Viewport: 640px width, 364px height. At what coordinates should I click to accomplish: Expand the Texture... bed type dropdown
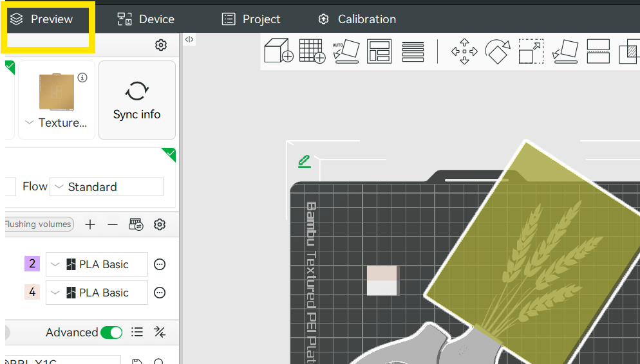coord(56,123)
